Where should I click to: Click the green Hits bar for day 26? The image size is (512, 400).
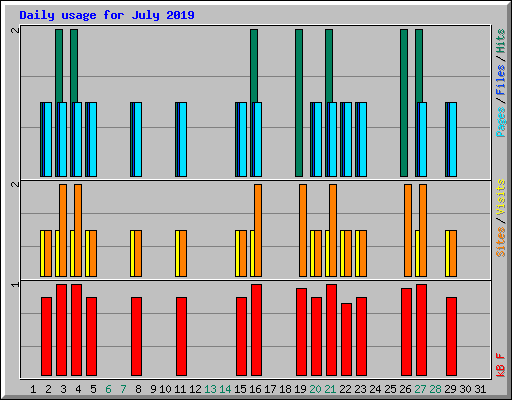pos(404,103)
